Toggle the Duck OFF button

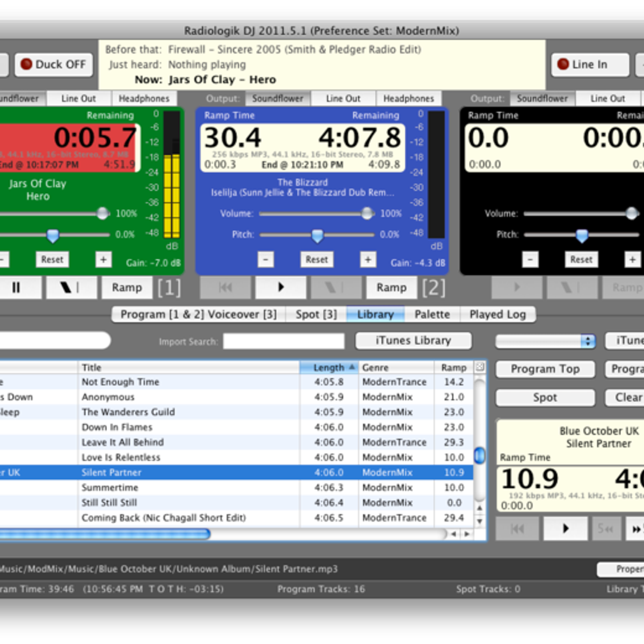click(x=54, y=64)
